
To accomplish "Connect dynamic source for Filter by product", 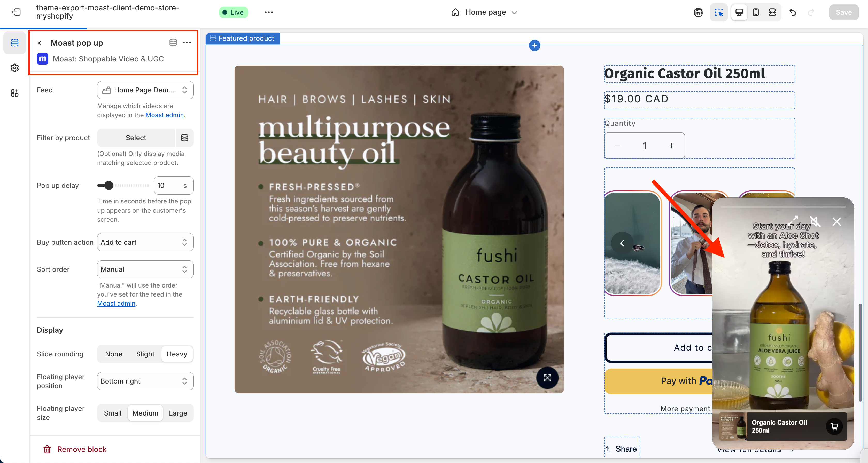I will point(184,137).
